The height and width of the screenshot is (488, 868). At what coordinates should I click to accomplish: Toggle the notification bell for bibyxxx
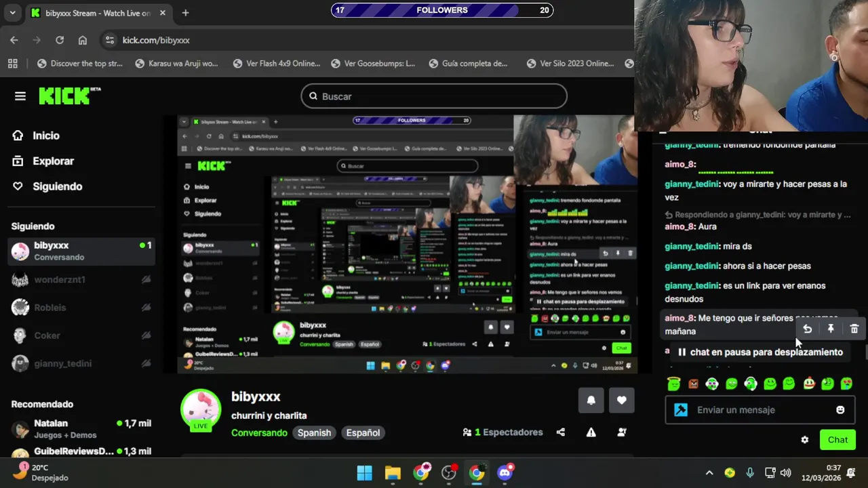pyautogui.click(x=591, y=401)
